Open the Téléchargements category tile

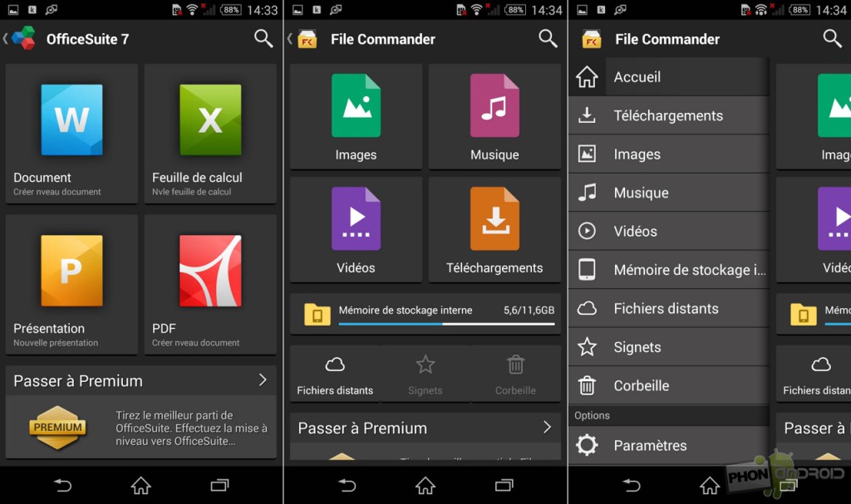[494, 229]
